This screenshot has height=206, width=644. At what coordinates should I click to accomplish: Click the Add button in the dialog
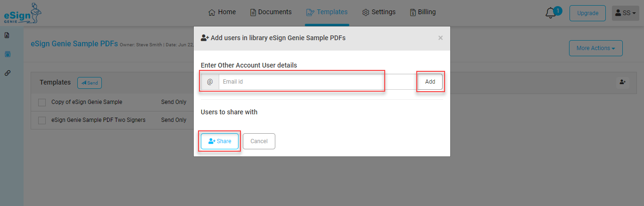coord(430,82)
